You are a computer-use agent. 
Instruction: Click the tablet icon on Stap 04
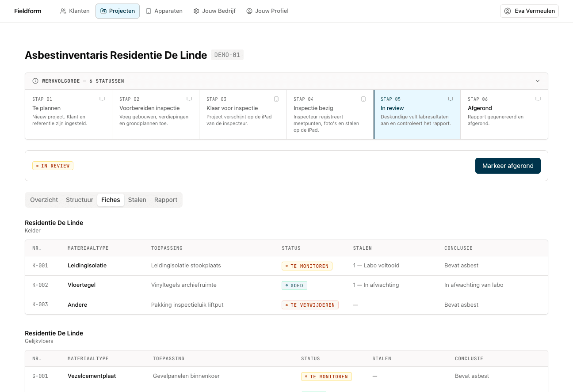point(363,99)
